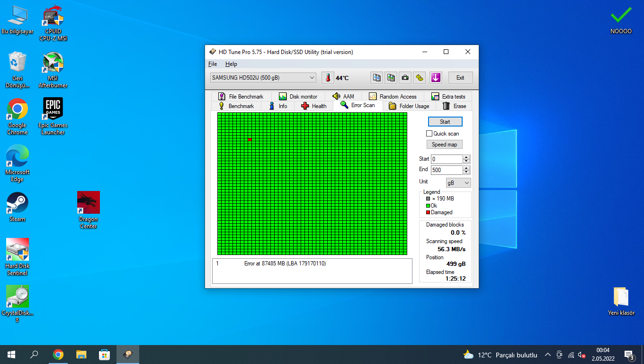The height and width of the screenshot is (364, 644).
Task: Switch to the Benchmark tab
Action: (x=236, y=106)
